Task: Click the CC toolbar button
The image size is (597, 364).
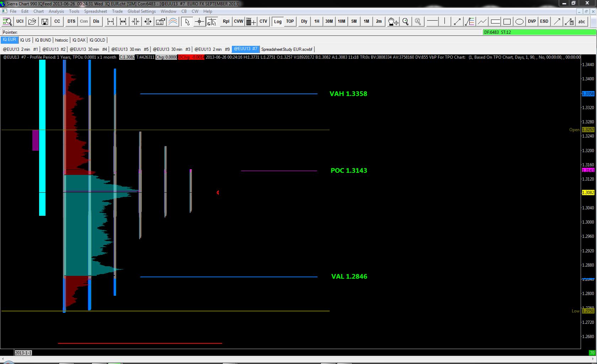Action: point(57,21)
